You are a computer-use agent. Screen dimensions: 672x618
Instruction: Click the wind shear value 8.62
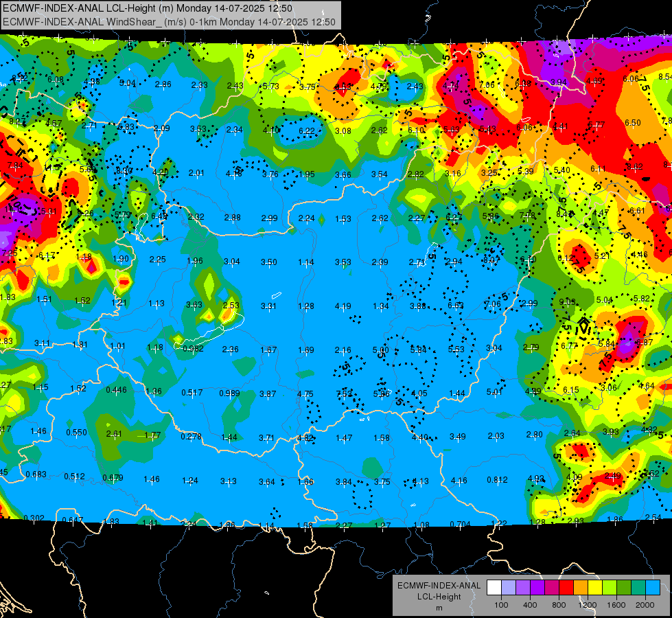[634, 167]
